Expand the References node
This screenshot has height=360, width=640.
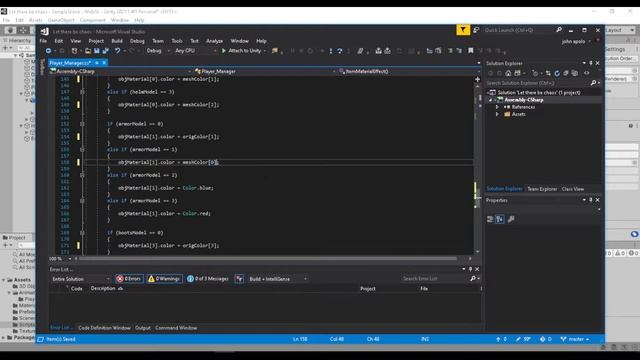pos(497,107)
